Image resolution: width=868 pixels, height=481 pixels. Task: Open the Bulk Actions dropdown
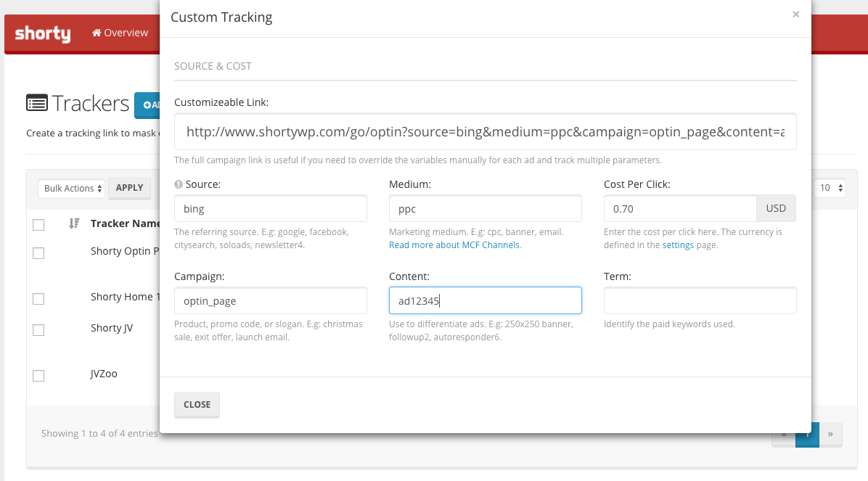(71, 189)
